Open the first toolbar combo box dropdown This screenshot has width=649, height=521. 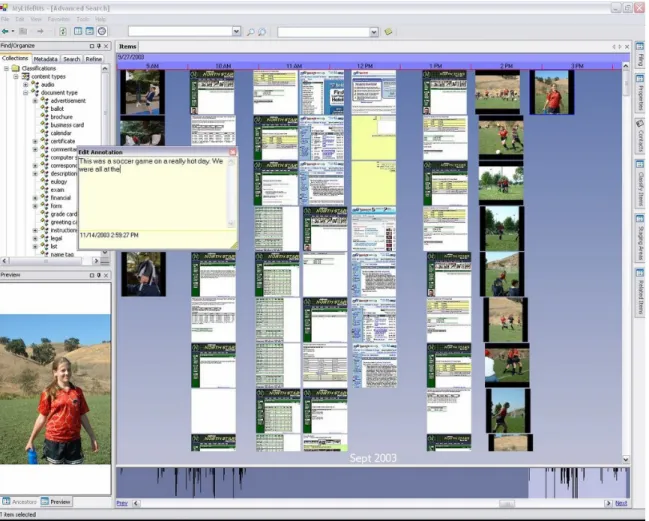pyautogui.click(x=236, y=31)
